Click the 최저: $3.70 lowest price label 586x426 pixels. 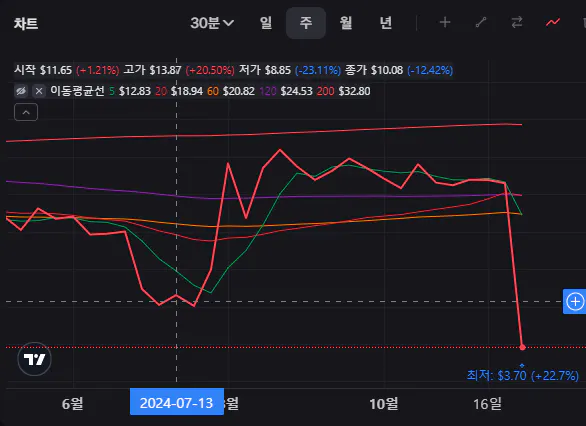click(522, 375)
